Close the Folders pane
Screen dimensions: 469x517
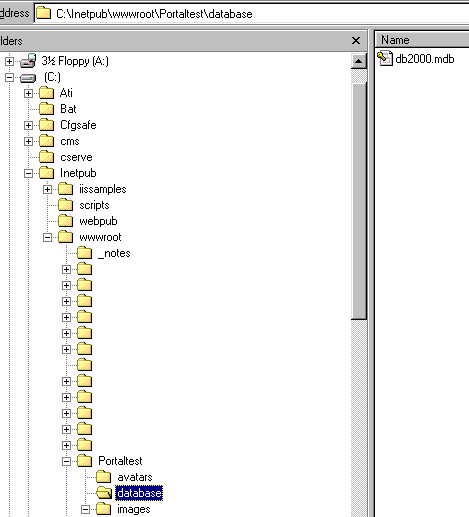pyautogui.click(x=356, y=41)
